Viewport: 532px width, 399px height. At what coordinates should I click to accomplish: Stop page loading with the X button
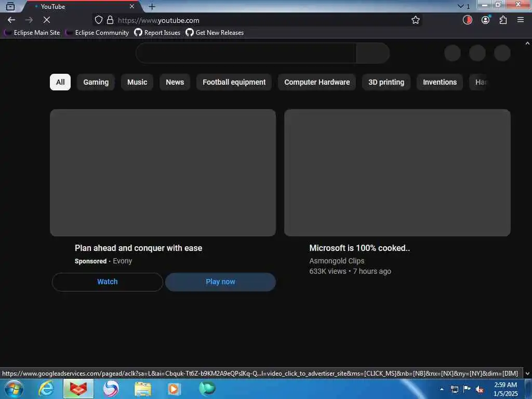(x=46, y=20)
